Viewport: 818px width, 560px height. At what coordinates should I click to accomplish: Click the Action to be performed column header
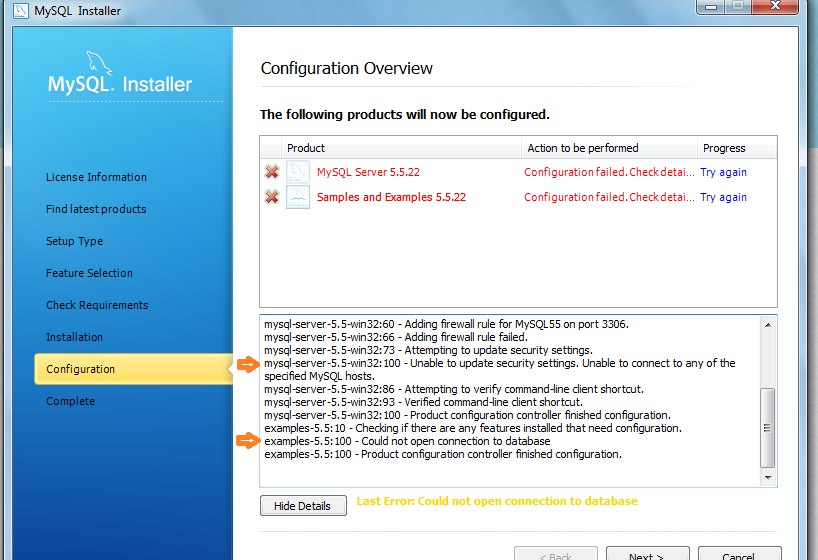tap(609, 148)
